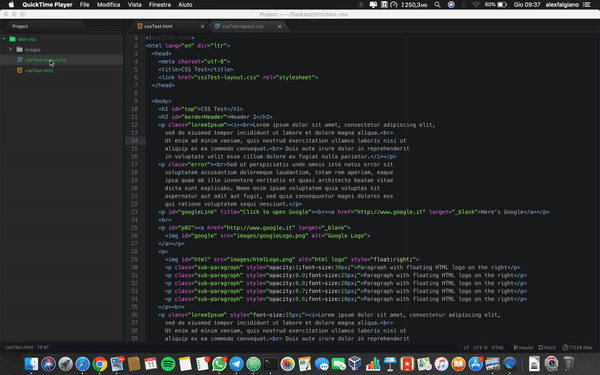Collapse the test-css root folder

pos(3,39)
